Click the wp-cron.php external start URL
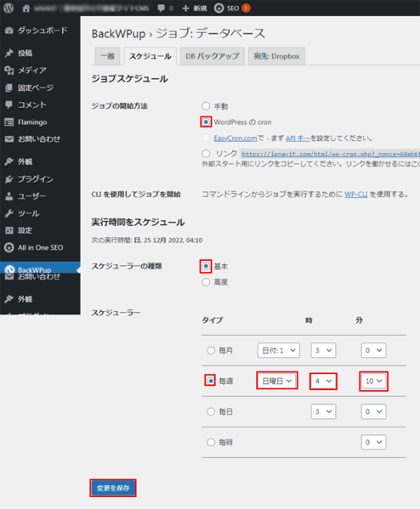Image resolution: width=420 pixels, height=509 pixels. click(331, 154)
